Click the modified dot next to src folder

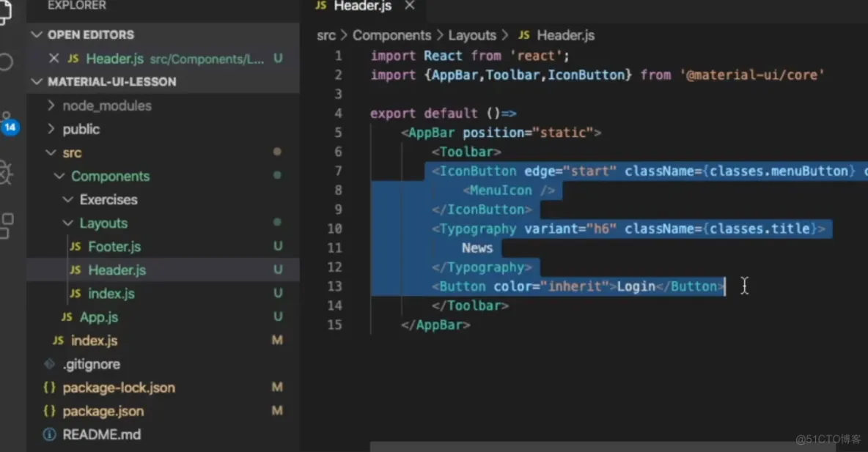pos(276,152)
